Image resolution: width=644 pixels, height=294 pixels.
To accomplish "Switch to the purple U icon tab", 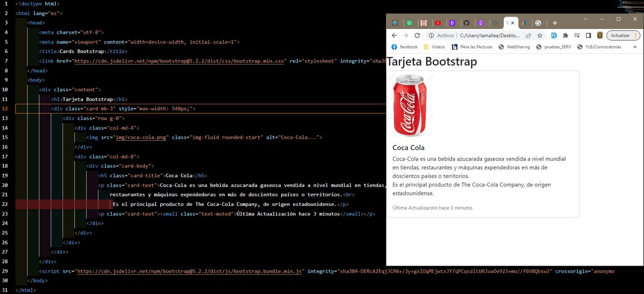I will tap(481, 23).
